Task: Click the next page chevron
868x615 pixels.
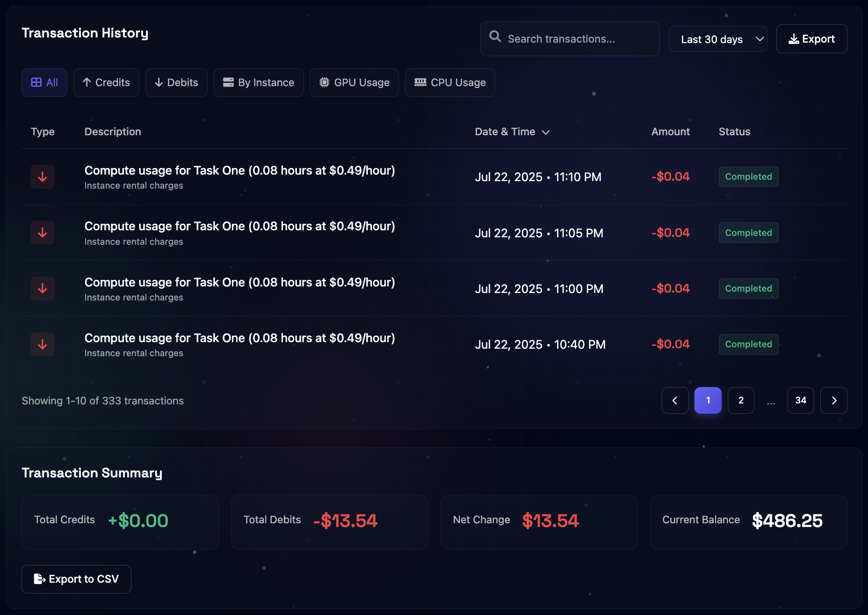Action: click(833, 400)
